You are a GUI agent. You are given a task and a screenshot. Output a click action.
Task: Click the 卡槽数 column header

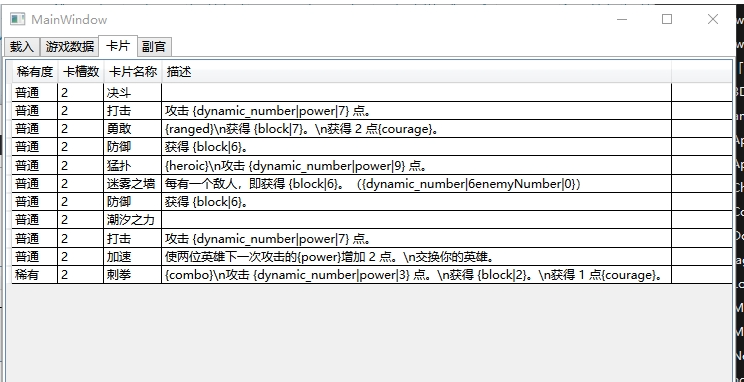point(81,72)
